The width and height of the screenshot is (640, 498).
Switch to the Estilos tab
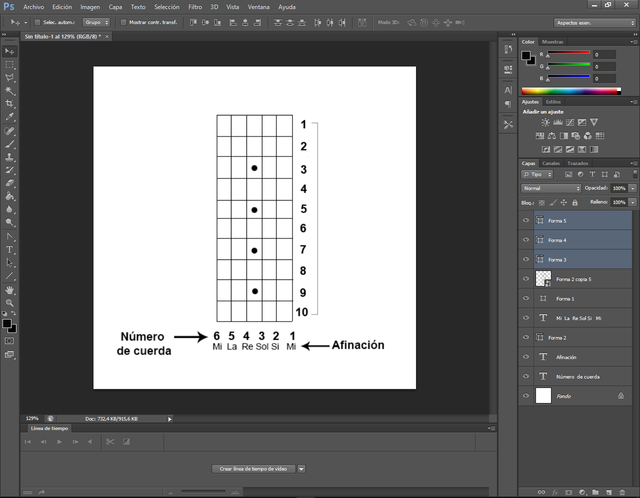click(x=553, y=102)
